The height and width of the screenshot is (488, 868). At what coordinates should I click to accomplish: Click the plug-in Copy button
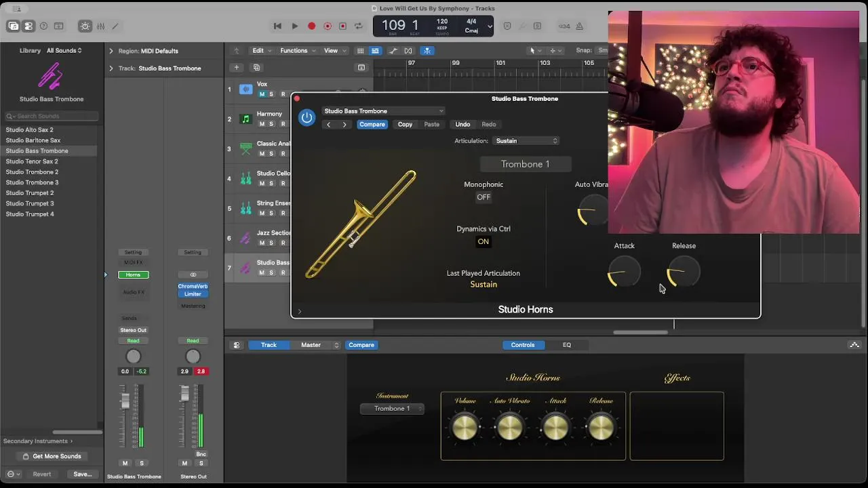(x=405, y=125)
